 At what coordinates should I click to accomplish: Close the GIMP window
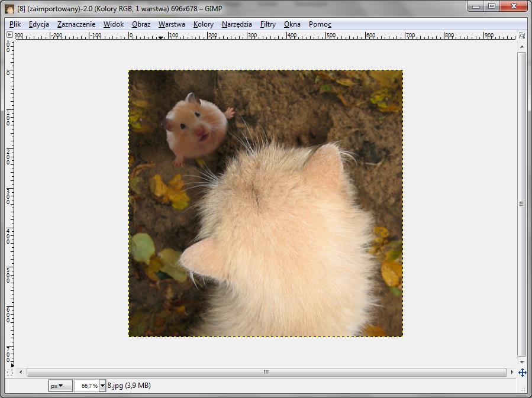click(x=514, y=6)
